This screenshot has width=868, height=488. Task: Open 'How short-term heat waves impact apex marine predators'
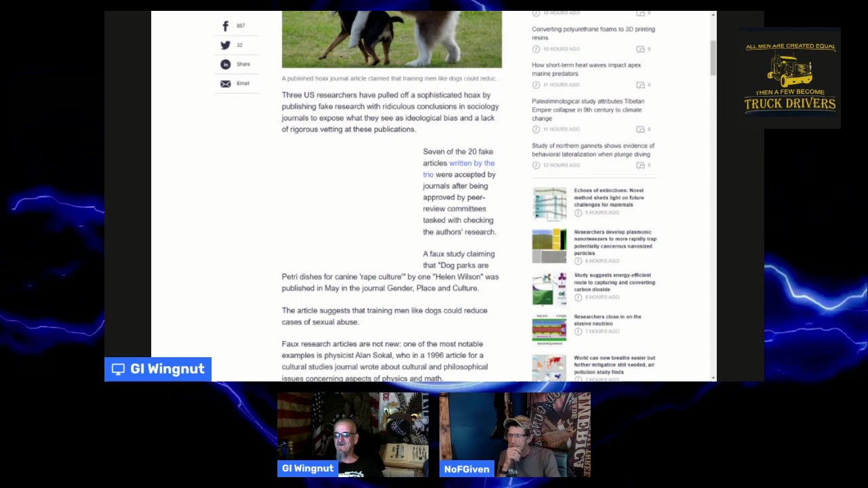pyautogui.click(x=586, y=69)
